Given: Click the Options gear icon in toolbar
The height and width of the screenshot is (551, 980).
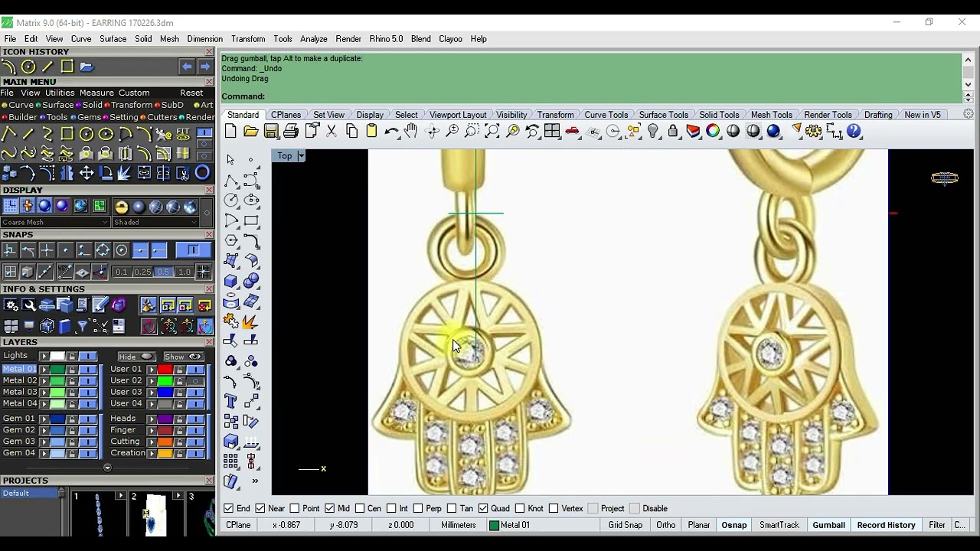Looking at the screenshot, I should tap(814, 132).
